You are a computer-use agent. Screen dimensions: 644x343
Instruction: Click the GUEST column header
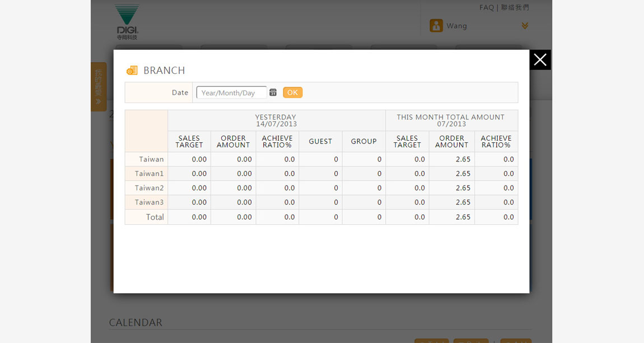point(320,142)
